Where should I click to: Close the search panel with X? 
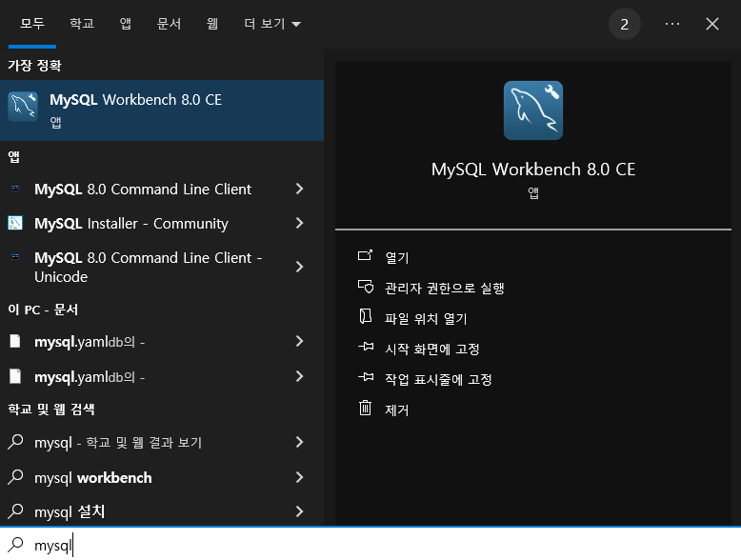(712, 24)
